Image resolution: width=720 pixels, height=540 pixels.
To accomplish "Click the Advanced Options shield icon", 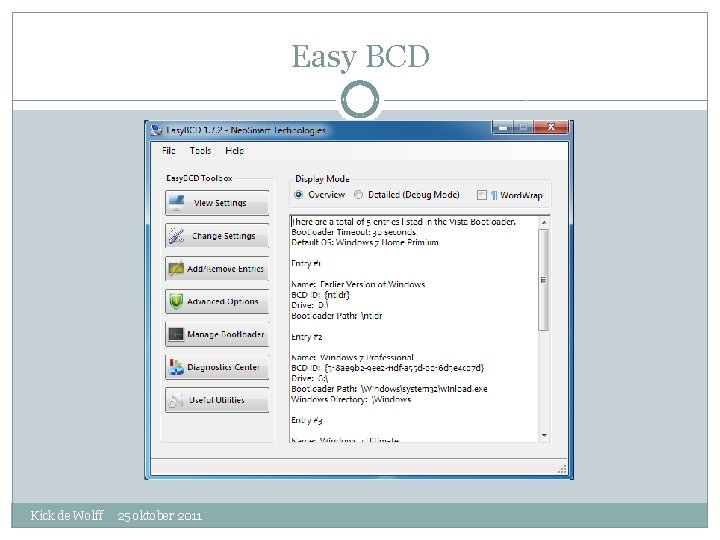I will (x=176, y=301).
